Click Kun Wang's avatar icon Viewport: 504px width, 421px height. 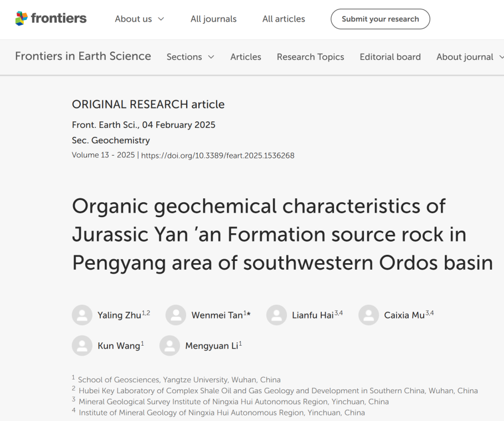pyautogui.click(x=82, y=346)
